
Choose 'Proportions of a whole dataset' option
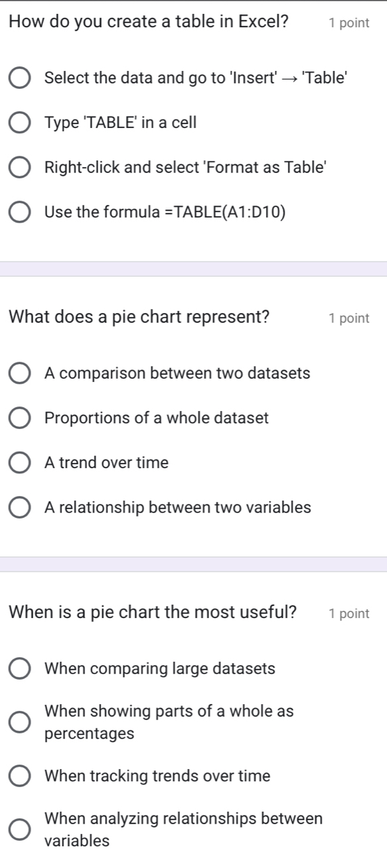pyautogui.click(x=19, y=418)
